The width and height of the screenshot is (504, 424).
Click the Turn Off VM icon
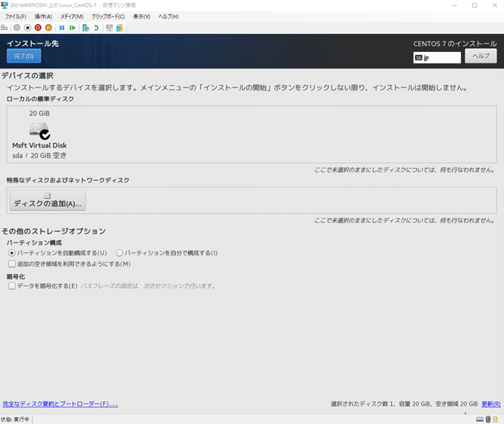click(28, 28)
